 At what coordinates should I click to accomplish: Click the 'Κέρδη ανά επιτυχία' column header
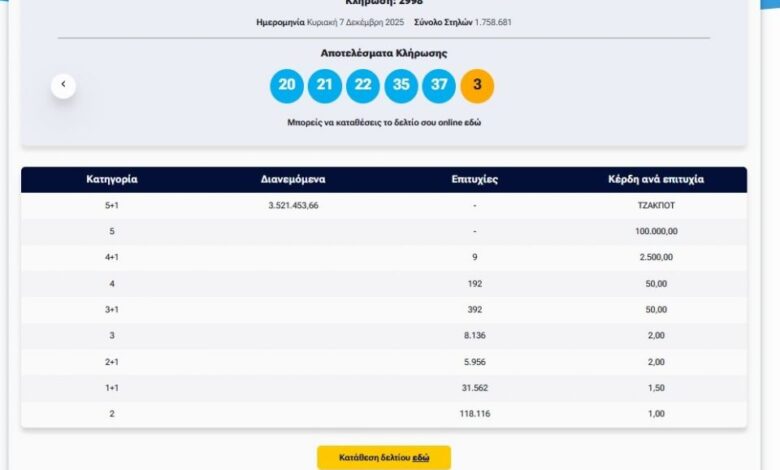coord(656,180)
